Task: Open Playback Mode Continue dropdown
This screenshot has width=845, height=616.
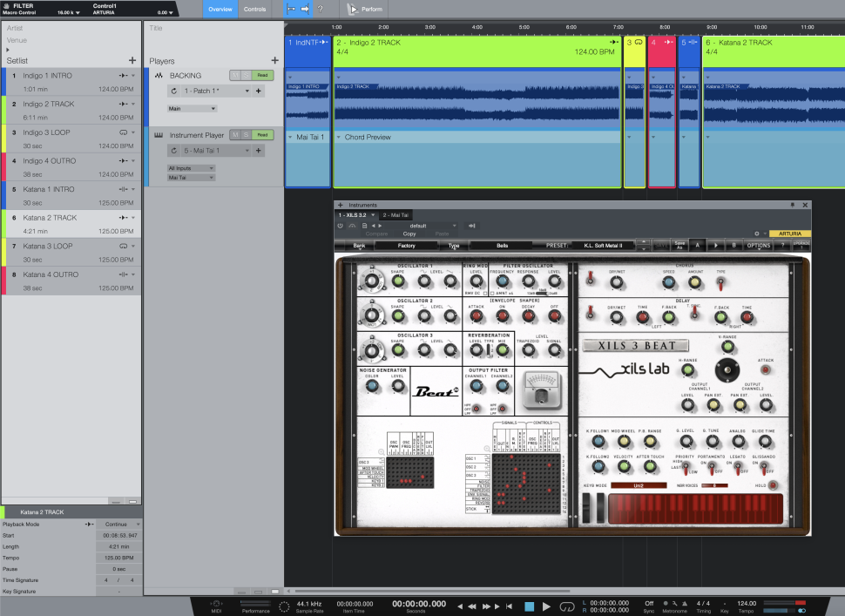Action: [x=119, y=524]
